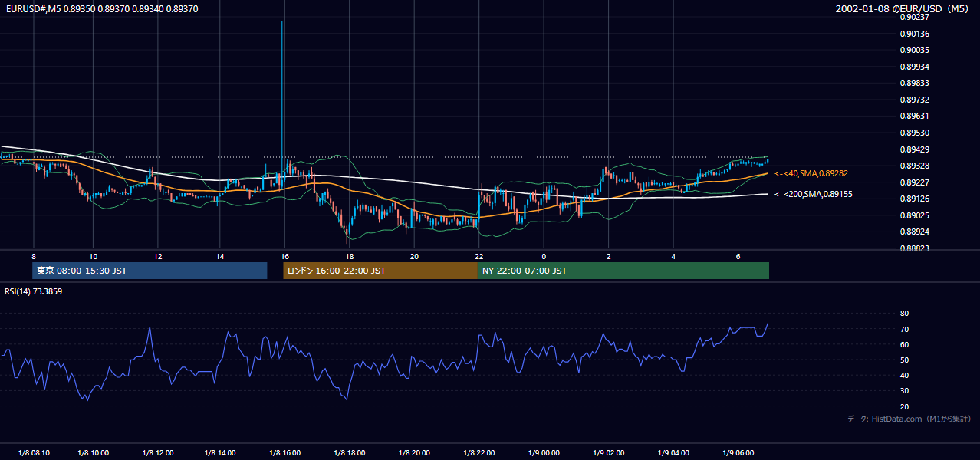Click price axis value 0.88823
Screen dimensions: 980x460
pyautogui.click(x=916, y=248)
